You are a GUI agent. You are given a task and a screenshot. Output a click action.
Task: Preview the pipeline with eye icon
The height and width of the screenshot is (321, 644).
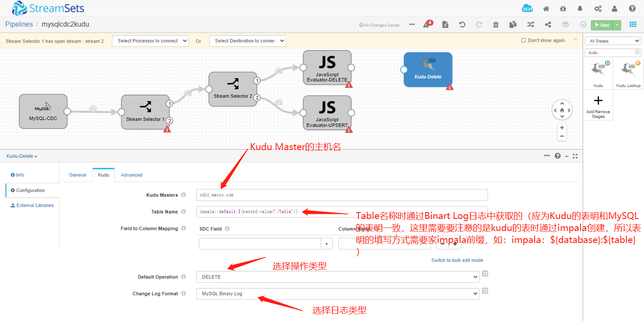click(x=566, y=24)
